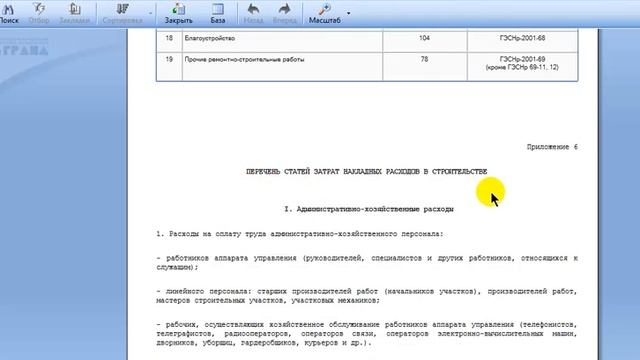640x360 pixels.
Task: Click heading 'ПЕРЕЧЕНЬ СТАТЕЙ ЗАТРАТ НАКЛАДНЫХ РАСХОДОВ'
Action: [367, 172]
